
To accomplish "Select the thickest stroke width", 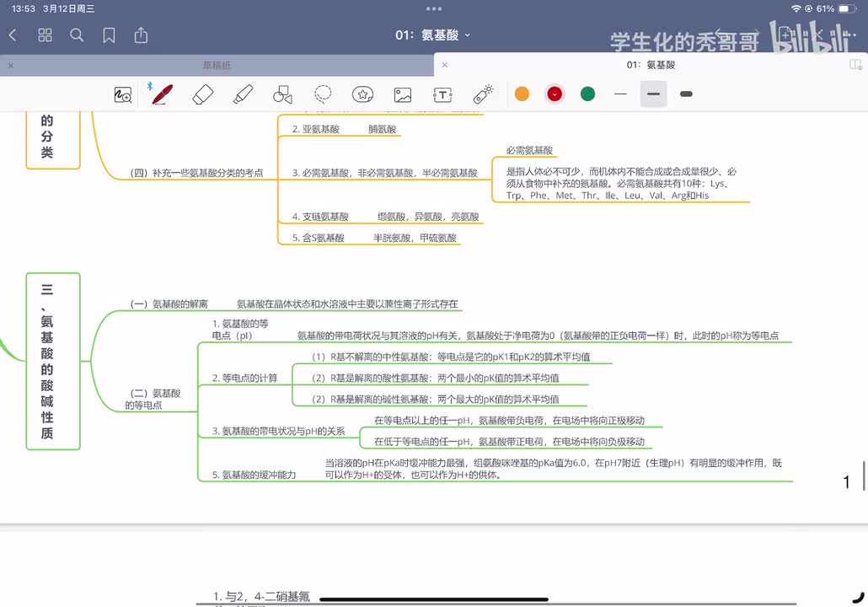I will [x=687, y=94].
